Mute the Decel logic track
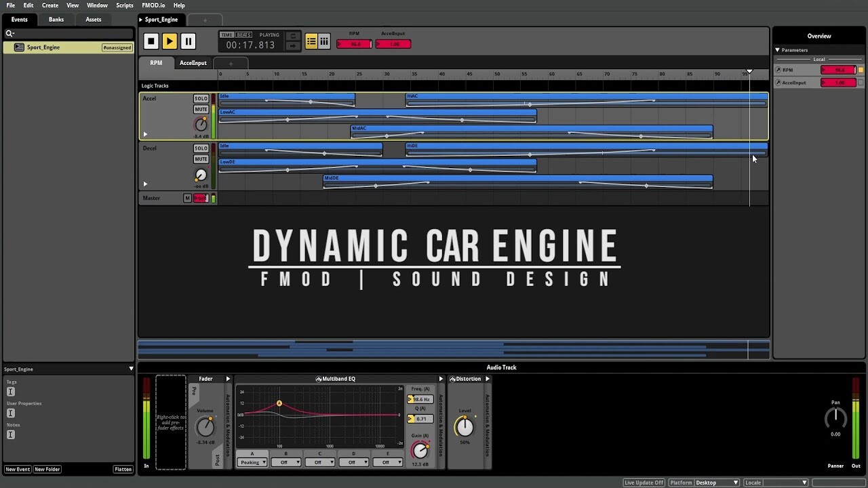 (x=201, y=159)
